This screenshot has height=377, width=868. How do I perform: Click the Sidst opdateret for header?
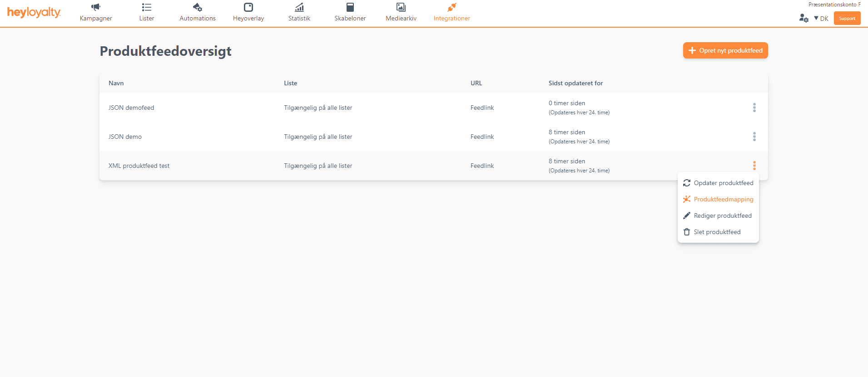click(x=576, y=83)
